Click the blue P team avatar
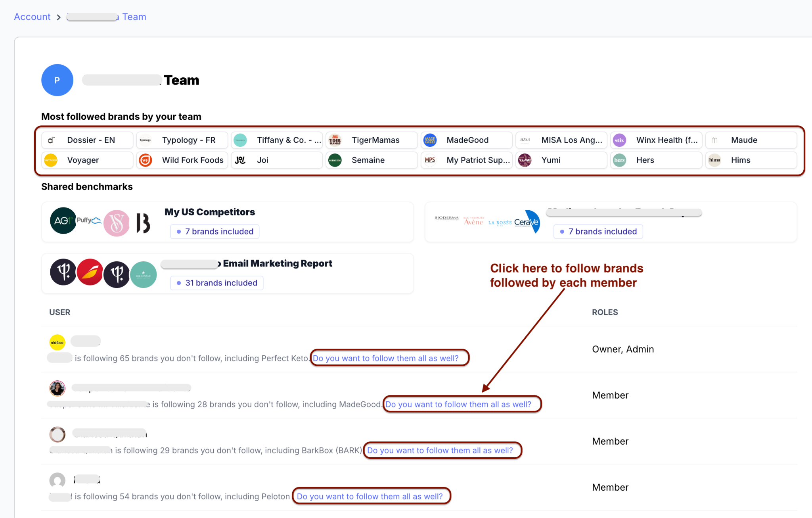 pos(57,80)
